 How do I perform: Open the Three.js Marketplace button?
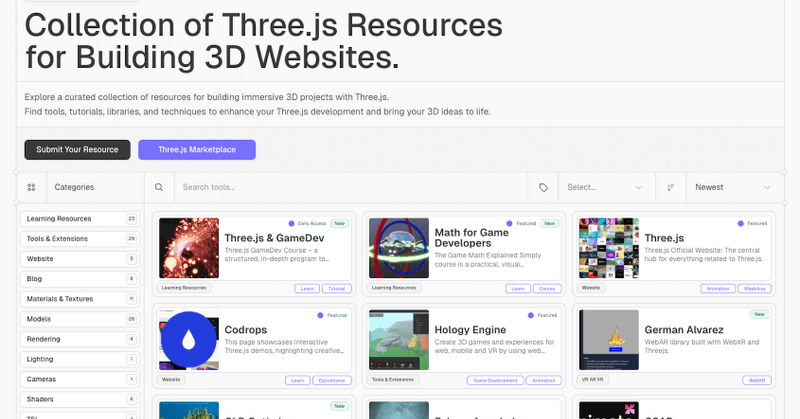coord(197,150)
